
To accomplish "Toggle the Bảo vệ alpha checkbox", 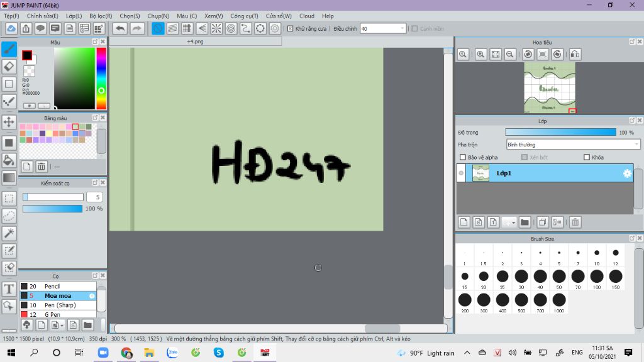I will pyautogui.click(x=463, y=157).
